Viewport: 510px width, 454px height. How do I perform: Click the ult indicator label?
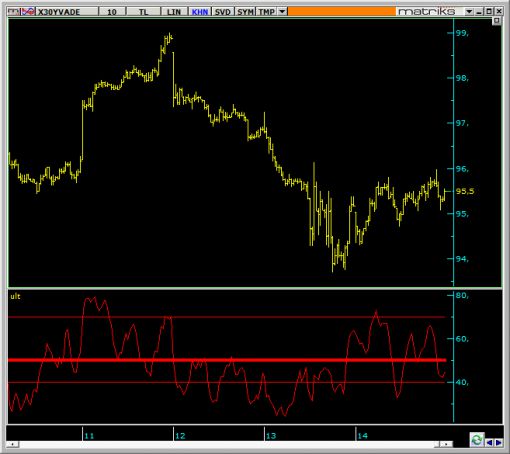[x=15, y=296]
